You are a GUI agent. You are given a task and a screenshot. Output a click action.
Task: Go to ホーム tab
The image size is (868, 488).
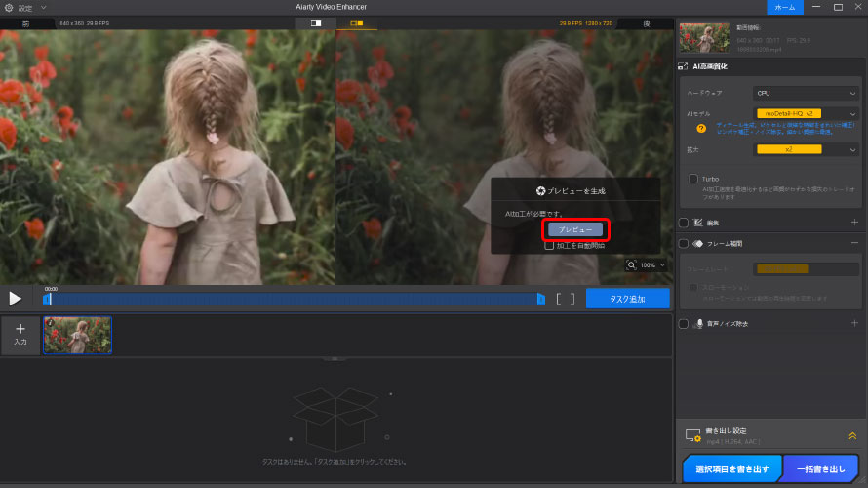[x=784, y=7]
